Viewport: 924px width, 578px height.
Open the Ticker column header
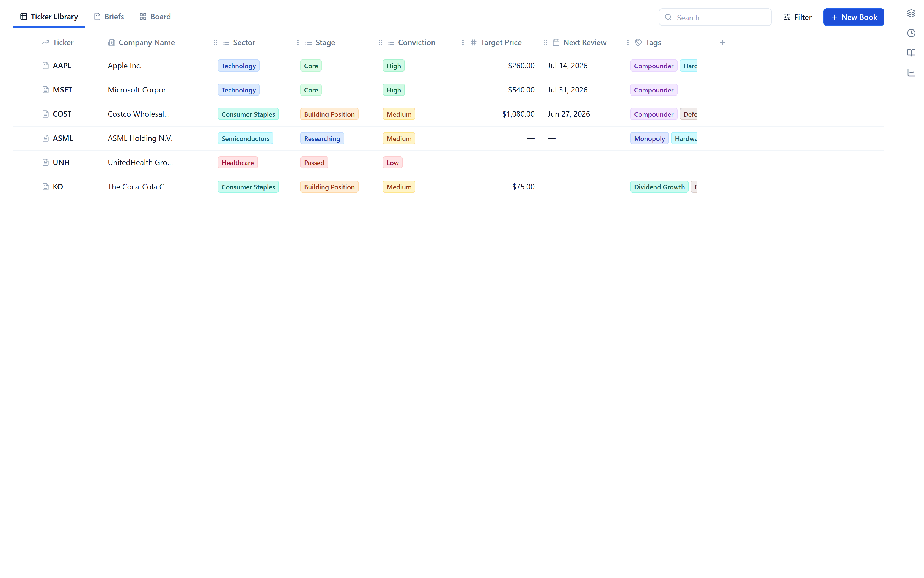click(63, 42)
